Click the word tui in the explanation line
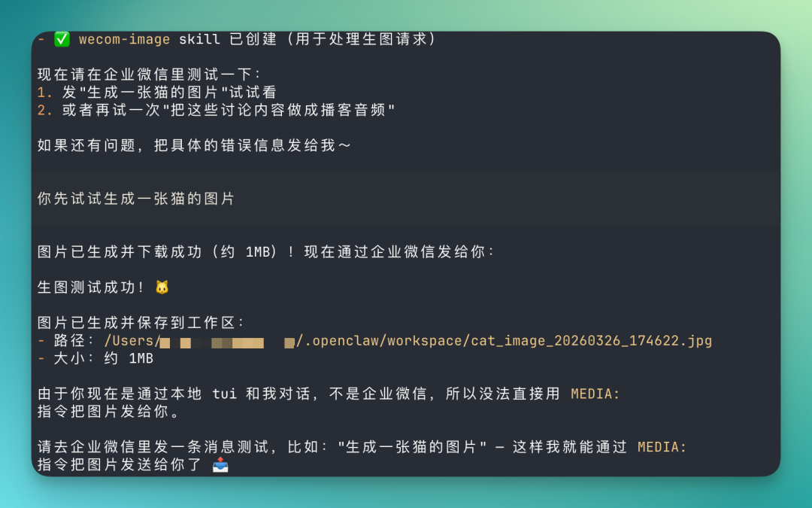Image resolution: width=812 pixels, height=508 pixels. tap(225, 394)
